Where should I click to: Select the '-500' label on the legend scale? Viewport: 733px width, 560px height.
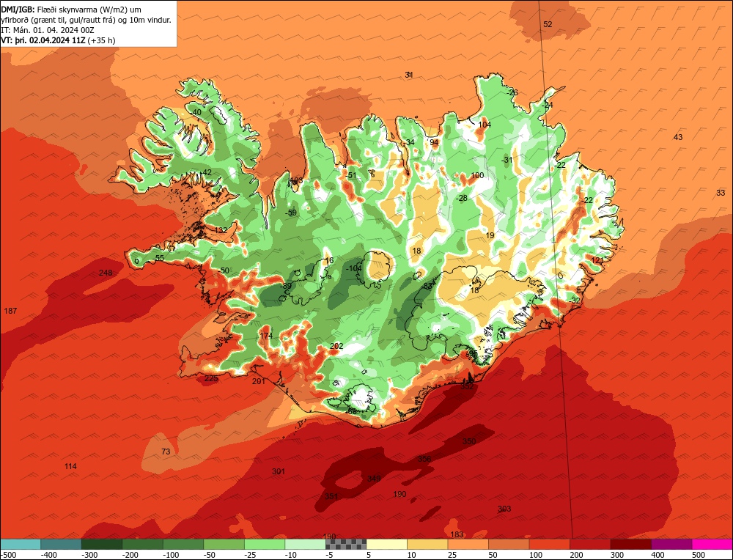pos(8,555)
